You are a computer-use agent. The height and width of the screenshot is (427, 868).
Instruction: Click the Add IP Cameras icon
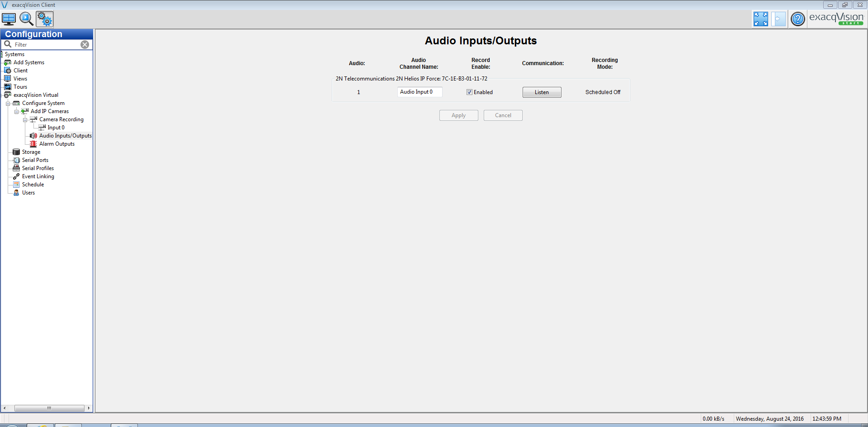click(x=25, y=111)
